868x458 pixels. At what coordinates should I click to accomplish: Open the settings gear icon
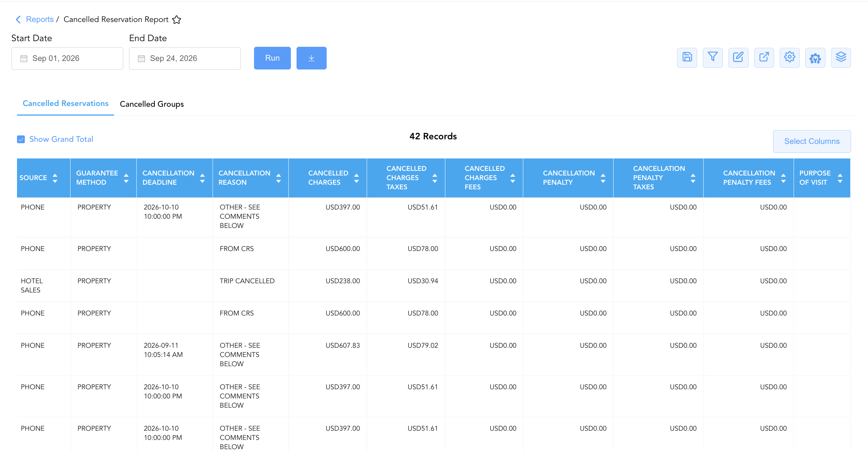[789, 57]
